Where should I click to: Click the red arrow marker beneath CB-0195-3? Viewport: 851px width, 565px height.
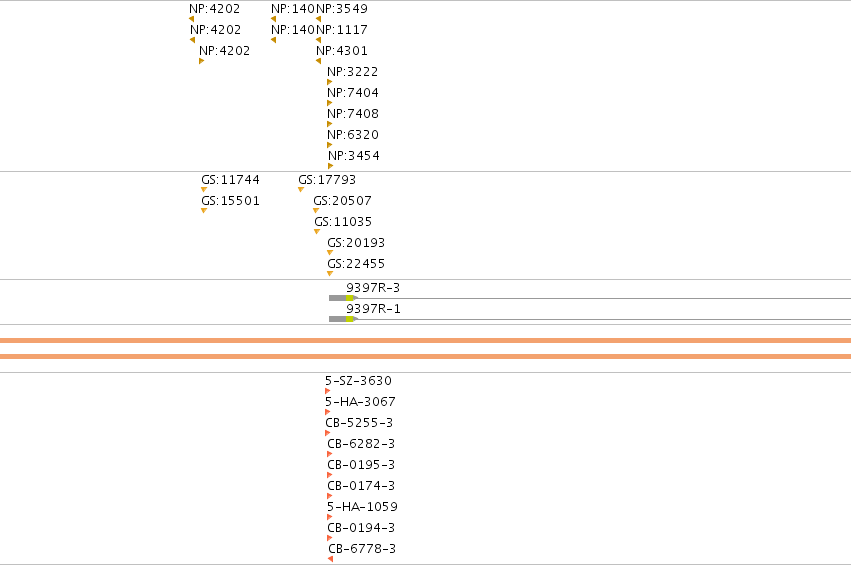click(329, 475)
